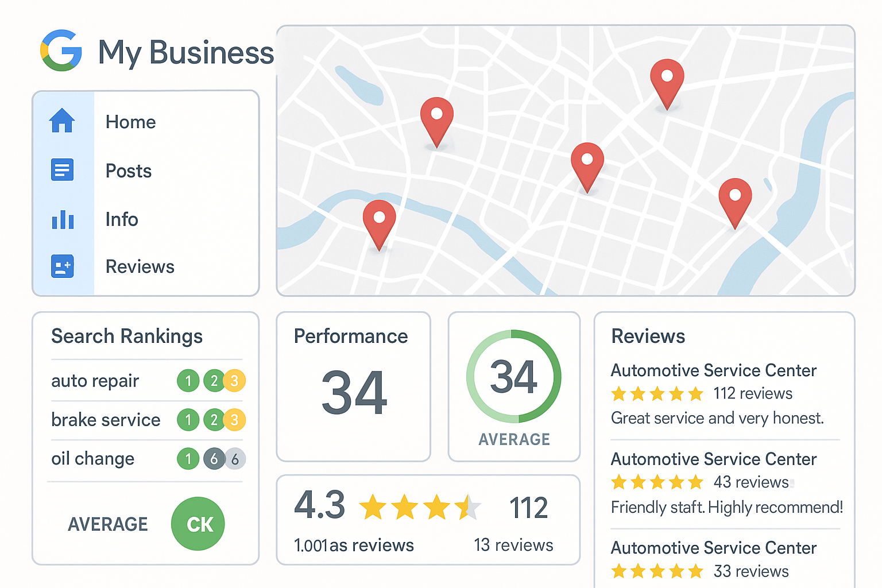Click AVERAGE label under the gauge
The image size is (882, 588).
[514, 439]
